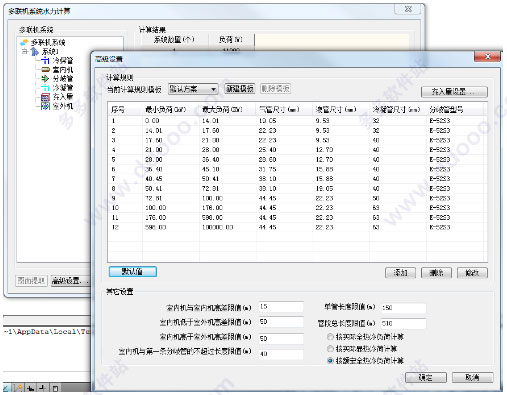
Task: Click the 删除 delete button below table
Action: point(436,273)
